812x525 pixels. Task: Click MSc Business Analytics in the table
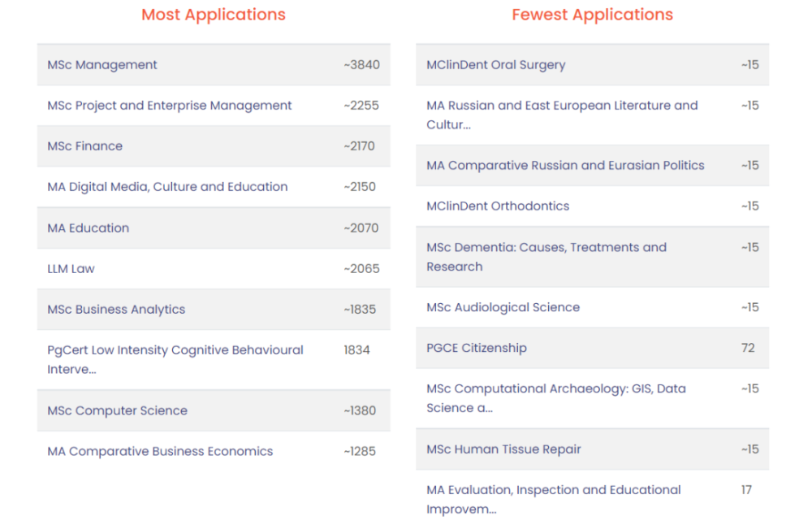pyautogui.click(x=116, y=310)
